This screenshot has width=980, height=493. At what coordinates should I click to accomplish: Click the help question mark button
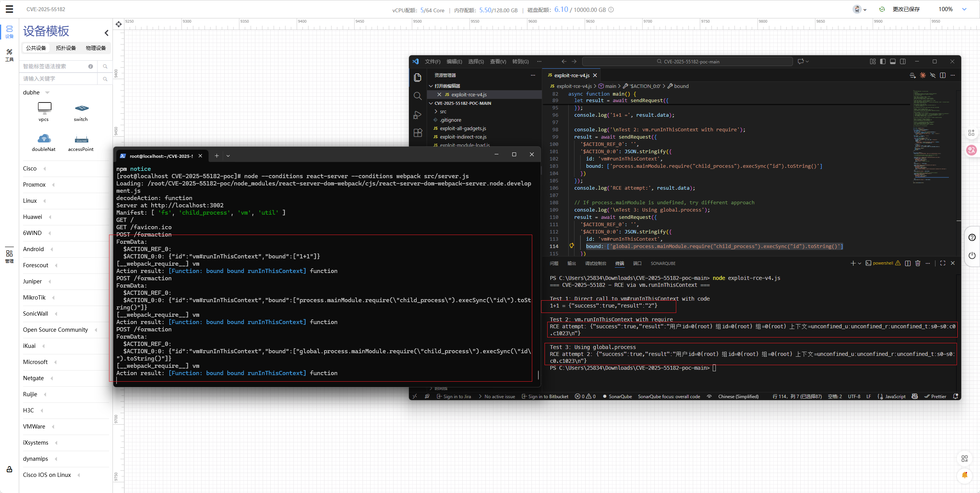(972, 237)
